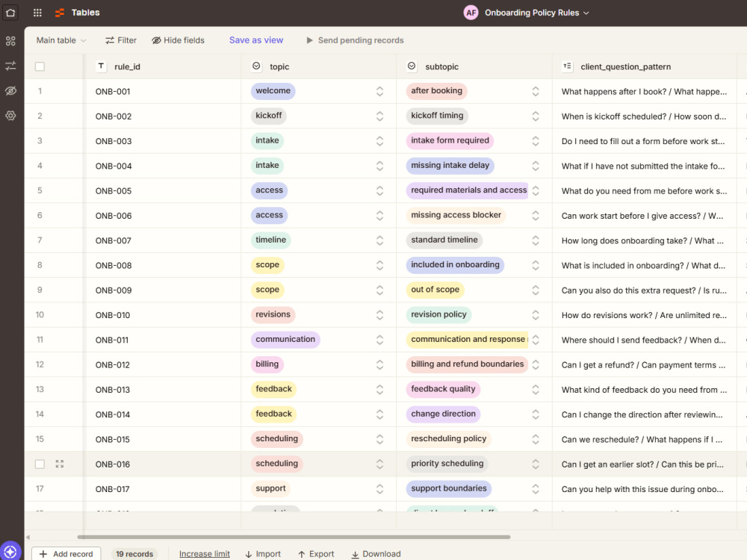The image size is (747, 560).
Task: Open the subtopic selector for ONB-013
Action: coord(536,389)
